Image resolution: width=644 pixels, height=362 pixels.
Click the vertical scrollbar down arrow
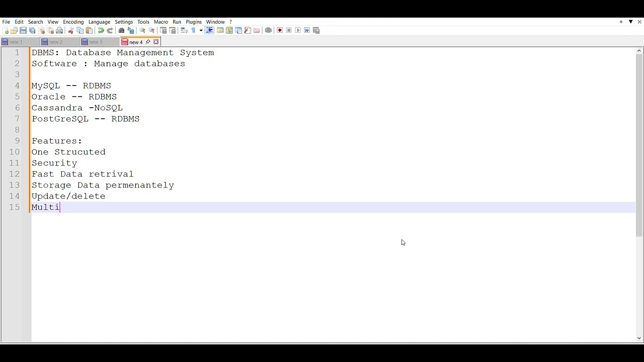tap(639, 338)
